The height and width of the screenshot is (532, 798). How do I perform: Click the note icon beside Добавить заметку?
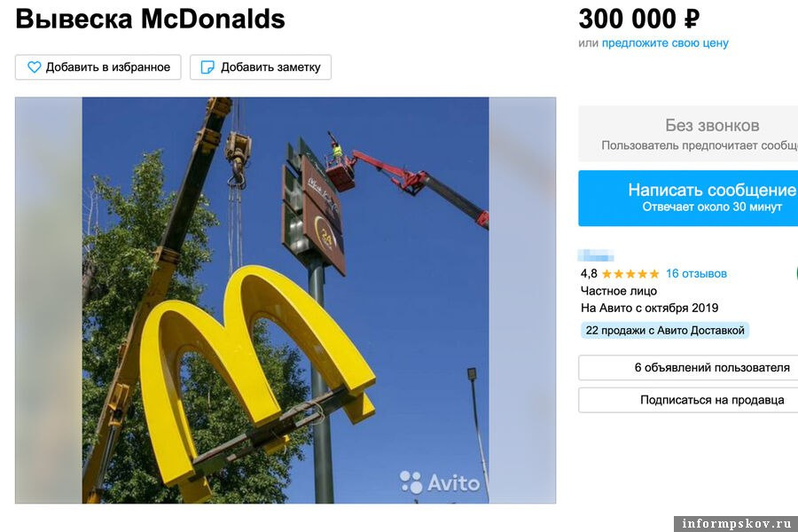pos(207,67)
